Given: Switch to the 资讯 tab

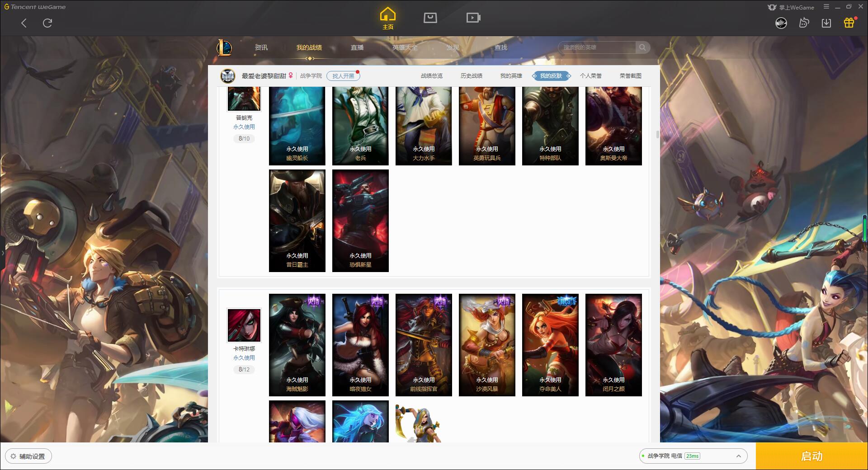Looking at the screenshot, I should tap(261, 47).
